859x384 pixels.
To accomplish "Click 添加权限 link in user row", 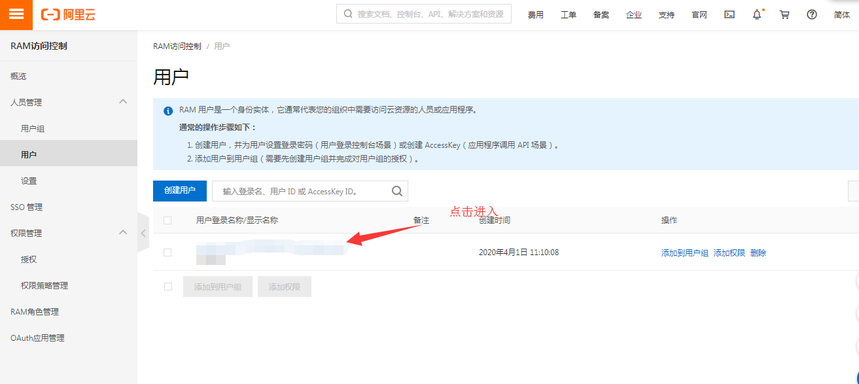I will pyautogui.click(x=729, y=253).
